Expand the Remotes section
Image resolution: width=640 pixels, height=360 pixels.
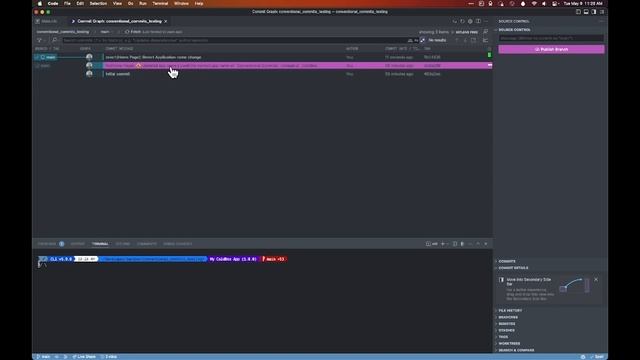point(507,324)
